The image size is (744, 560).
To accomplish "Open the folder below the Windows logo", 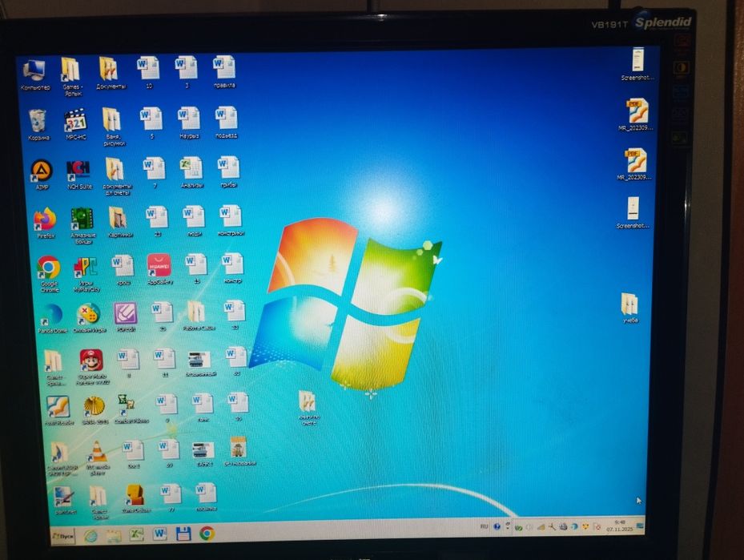I will (x=308, y=408).
